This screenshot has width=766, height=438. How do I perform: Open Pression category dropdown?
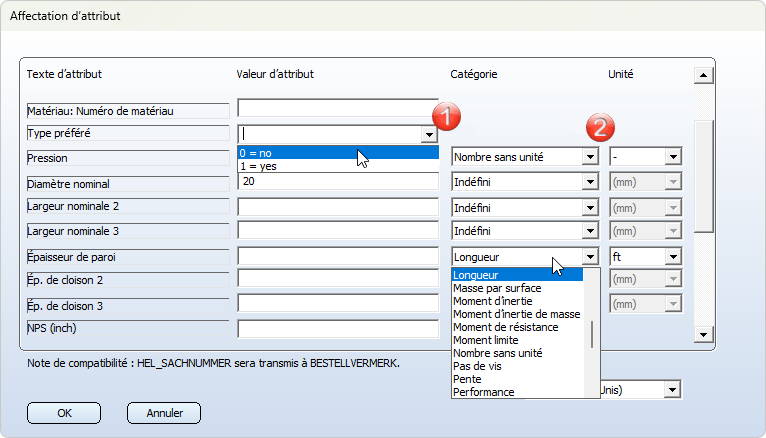(x=590, y=157)
